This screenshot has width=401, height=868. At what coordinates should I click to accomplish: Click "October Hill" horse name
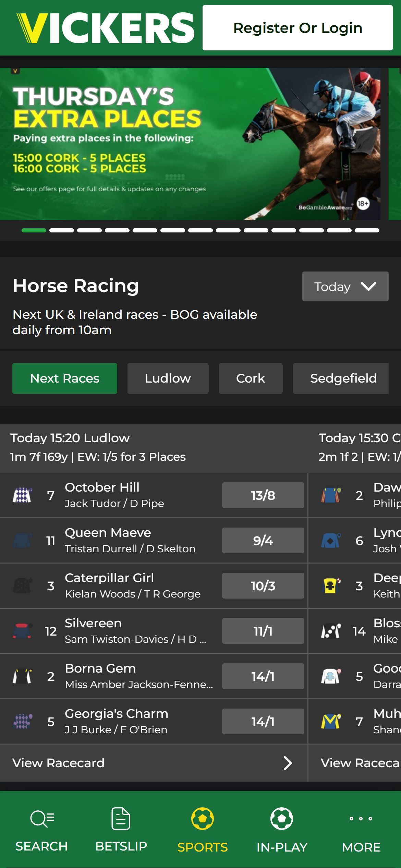(102, 487)
